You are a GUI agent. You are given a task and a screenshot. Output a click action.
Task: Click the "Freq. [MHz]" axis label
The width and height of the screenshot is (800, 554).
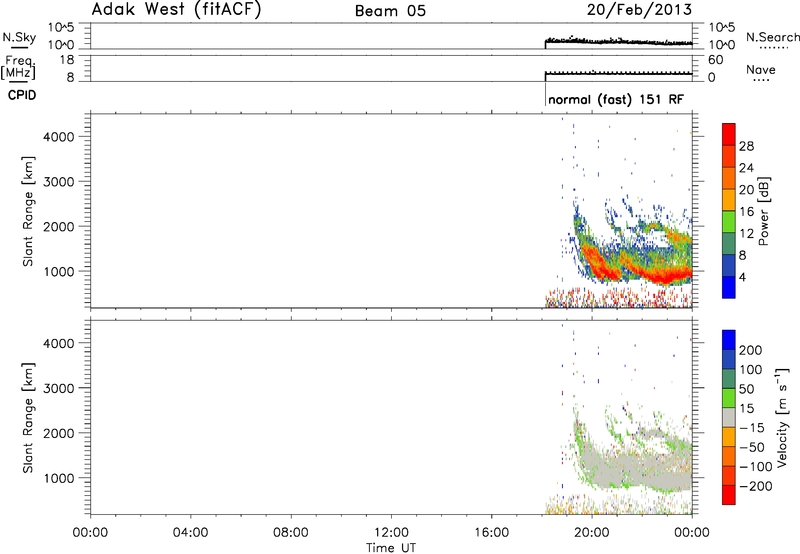pyautogui.click(x=19, y=67)
